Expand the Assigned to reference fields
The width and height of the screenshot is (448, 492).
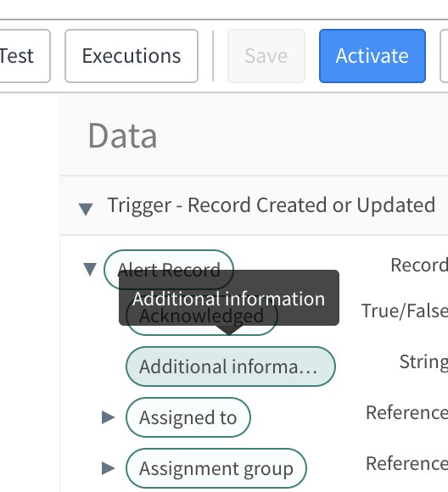(x=109, y=417)
